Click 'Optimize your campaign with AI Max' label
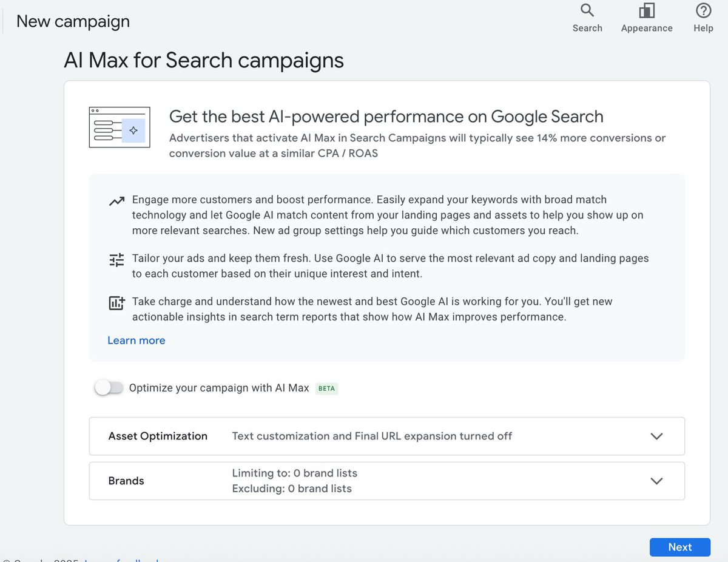Viewport: 728px width, 562px height. pyautogui.click(x=219, y=388)
